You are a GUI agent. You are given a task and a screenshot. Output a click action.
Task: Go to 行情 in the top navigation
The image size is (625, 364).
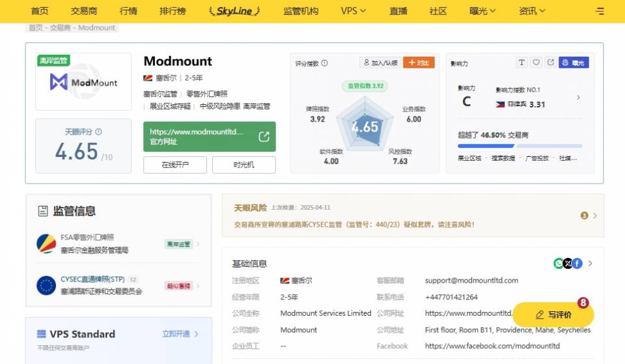(x=128, y=11)
